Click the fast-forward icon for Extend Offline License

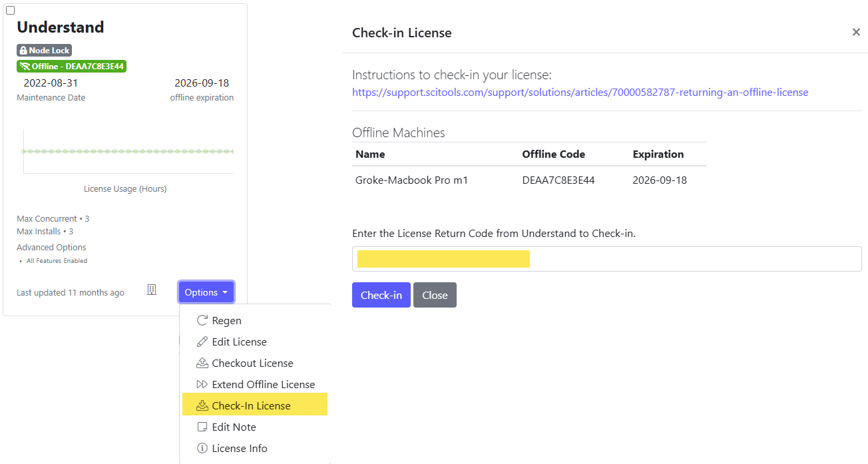point(202,384)
